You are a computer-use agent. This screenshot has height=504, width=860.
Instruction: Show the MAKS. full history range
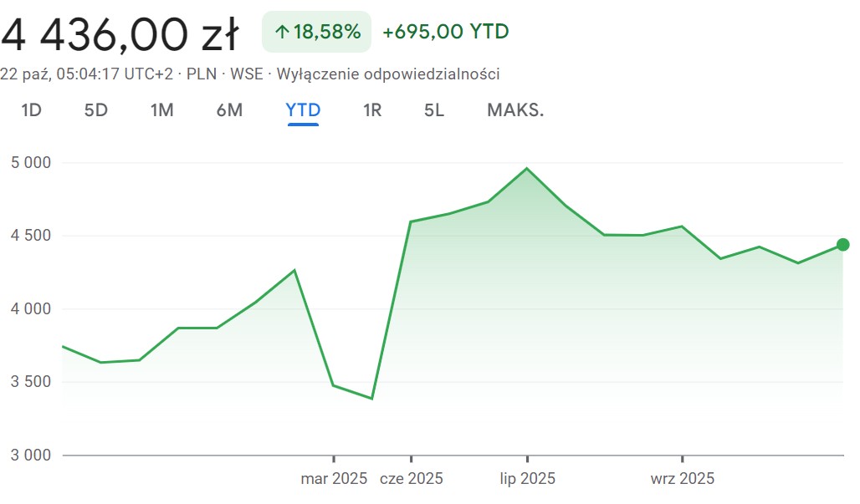pyautogui.click(x=515, y=110)
